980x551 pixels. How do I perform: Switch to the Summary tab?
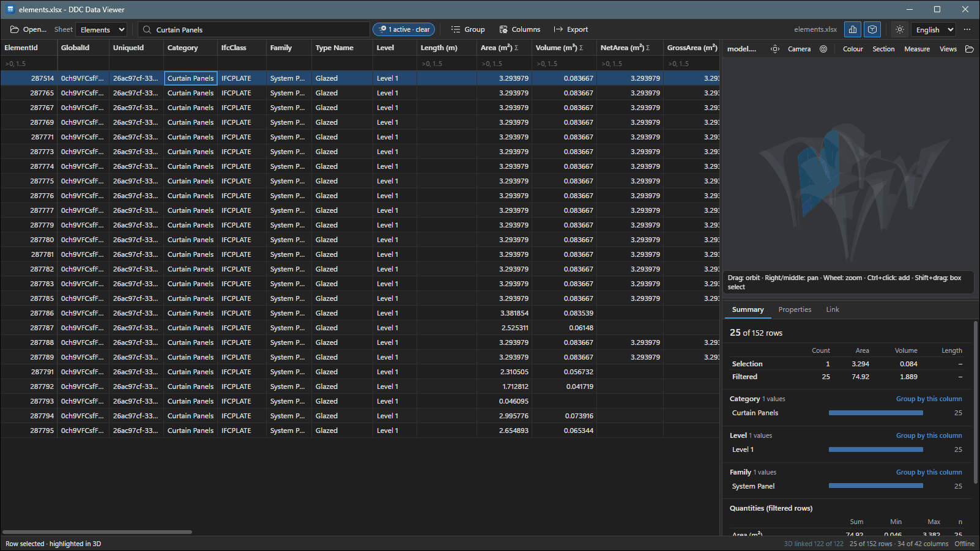(x=748, y=309)
